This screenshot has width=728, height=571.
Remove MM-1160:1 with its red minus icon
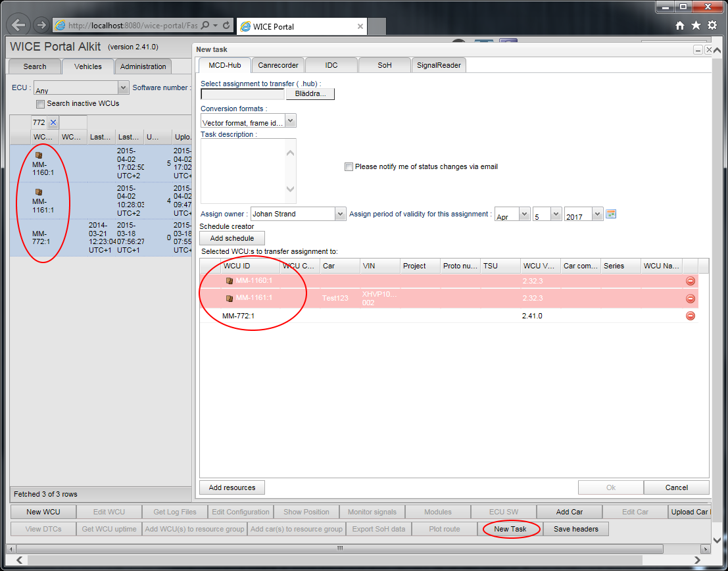pyautogui.click(x=690, y=281)
